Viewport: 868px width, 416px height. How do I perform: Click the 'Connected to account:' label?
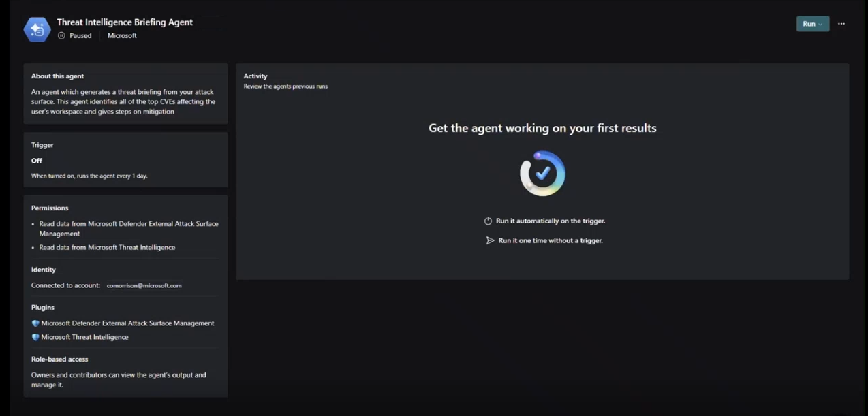point(65,285)
